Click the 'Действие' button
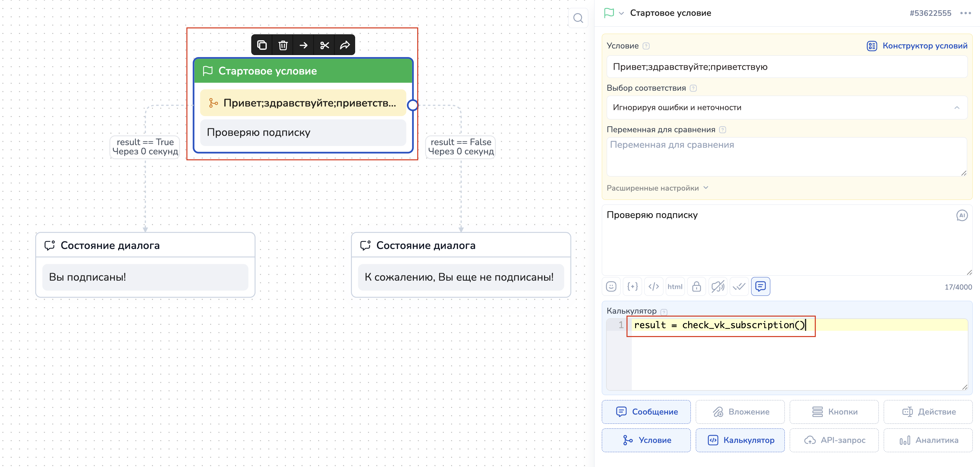The image size is (980, 467). pos(928,412)
